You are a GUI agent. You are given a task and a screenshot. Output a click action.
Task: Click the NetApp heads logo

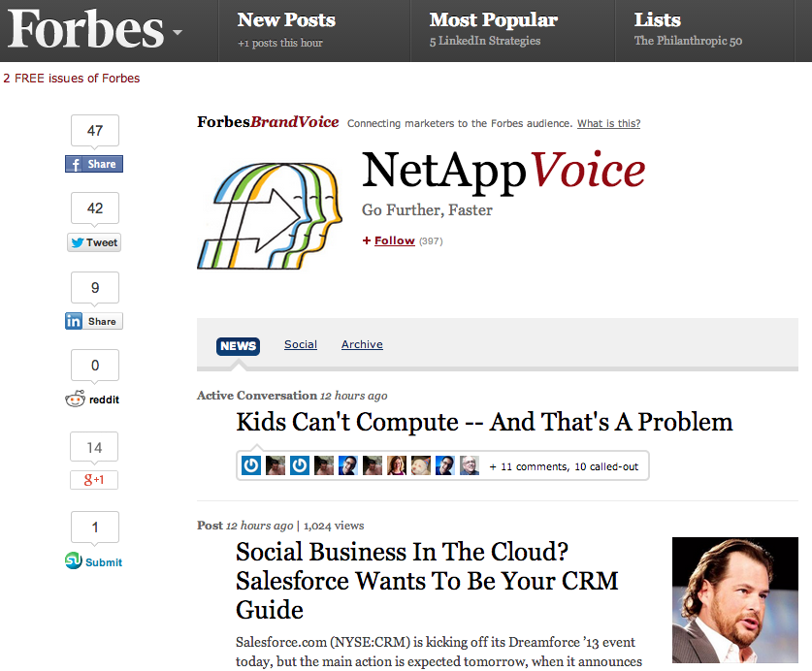[x=269, y=215]
